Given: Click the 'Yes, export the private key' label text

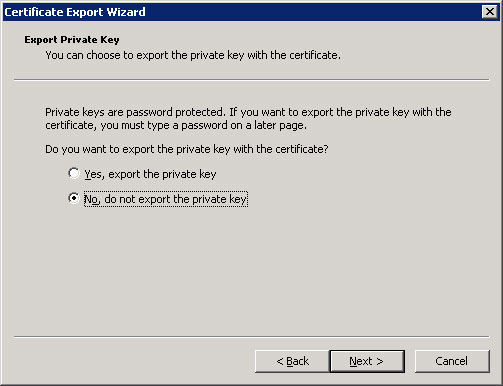Looking at the screenshot, I should pos(150,174).
